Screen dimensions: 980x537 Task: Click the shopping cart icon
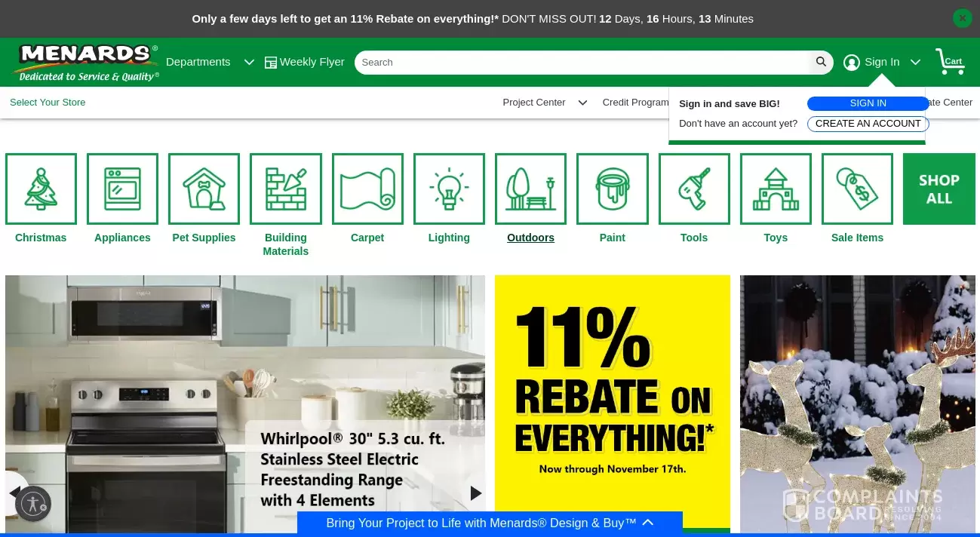(x=950, y=62)
